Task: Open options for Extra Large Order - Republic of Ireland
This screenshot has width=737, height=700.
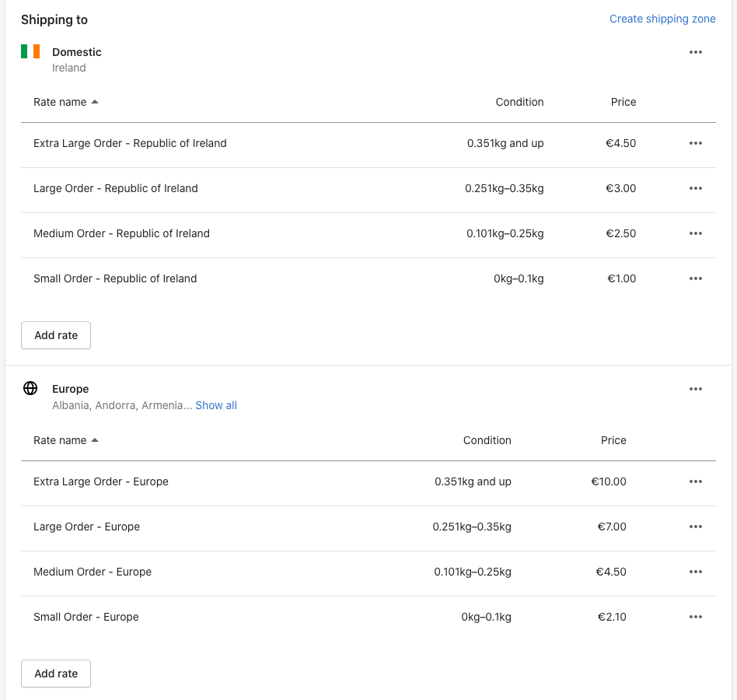Action: click(696, 143)
